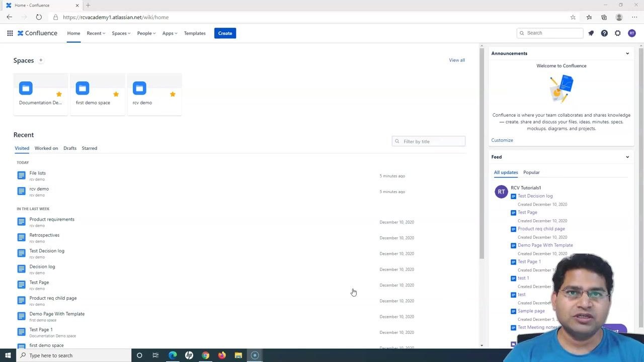Bookmark page with star icon
644x362 pixels.
(x=573, y=17)
